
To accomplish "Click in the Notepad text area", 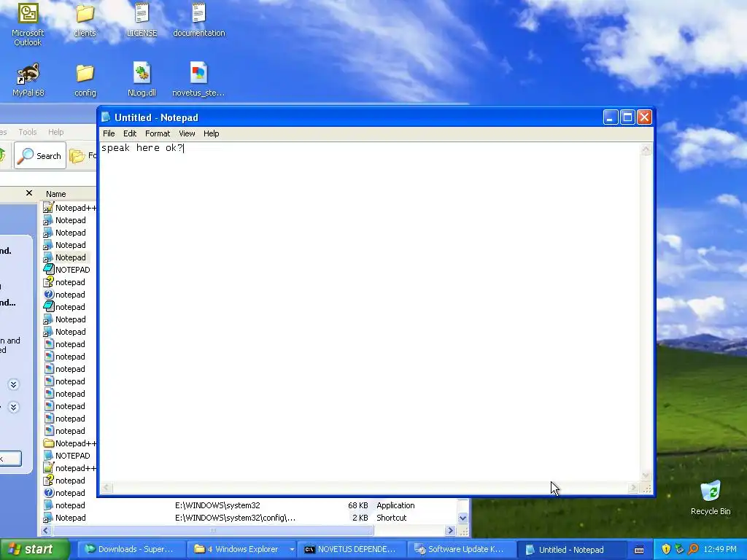I will 370,312.
